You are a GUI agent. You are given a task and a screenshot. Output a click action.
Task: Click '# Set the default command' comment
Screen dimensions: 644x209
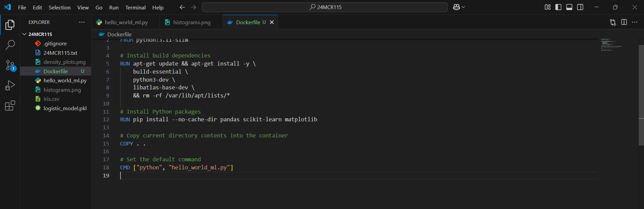click(x=160, y=160)
